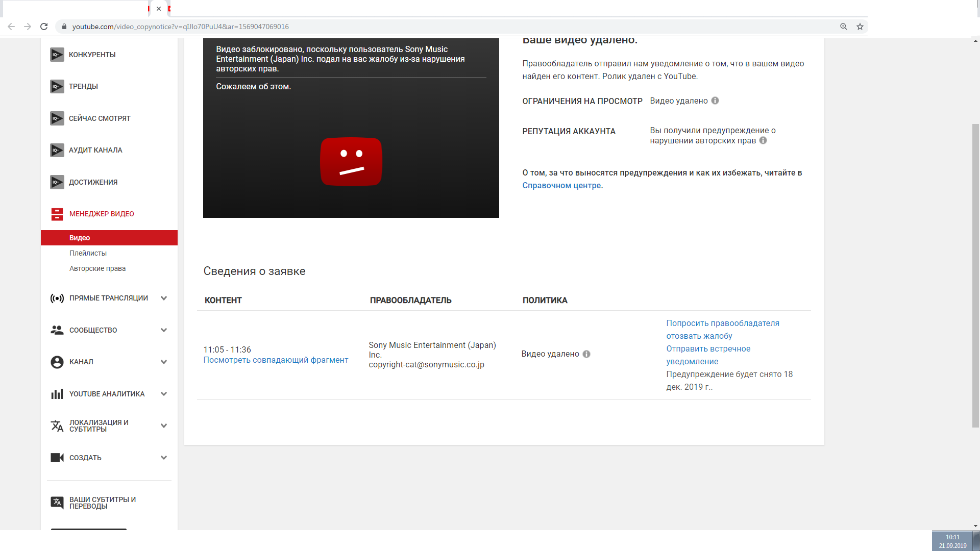Click the Сейчас смотрят menu label
The width and height of the screenshot is (980, 551).
pos(100,118)
